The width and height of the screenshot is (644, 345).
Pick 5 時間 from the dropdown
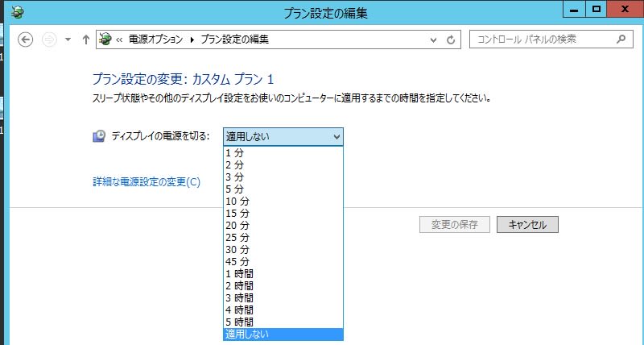point(283,322)
